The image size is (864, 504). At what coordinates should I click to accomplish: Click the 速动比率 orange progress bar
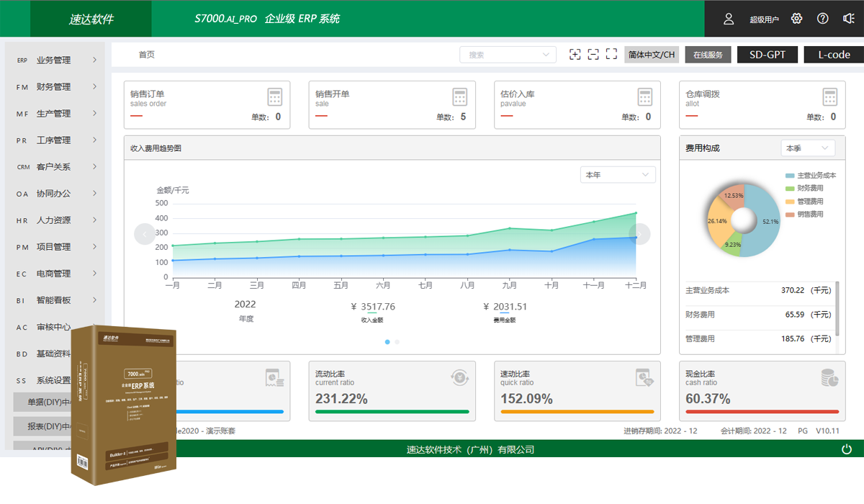[577, 412]
